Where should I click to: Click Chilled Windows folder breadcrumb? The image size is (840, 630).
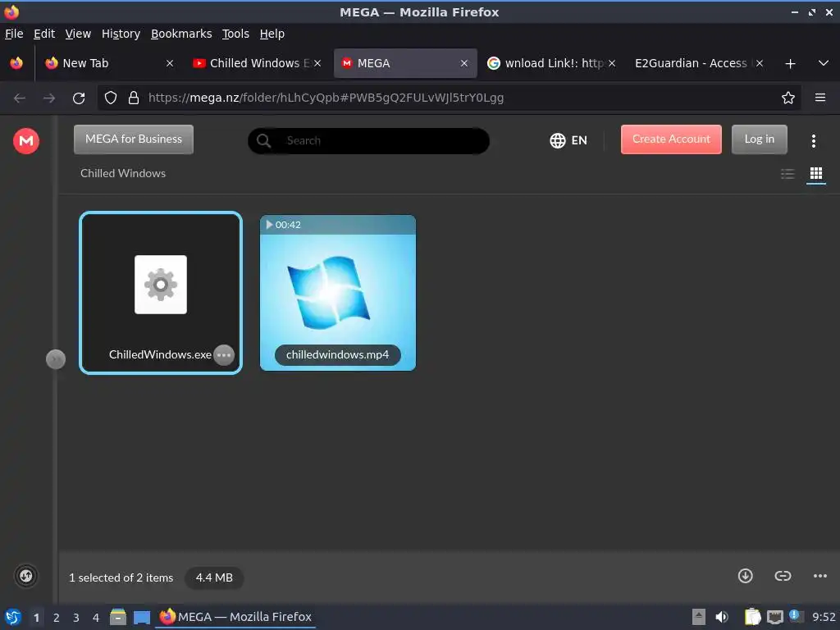123,174
